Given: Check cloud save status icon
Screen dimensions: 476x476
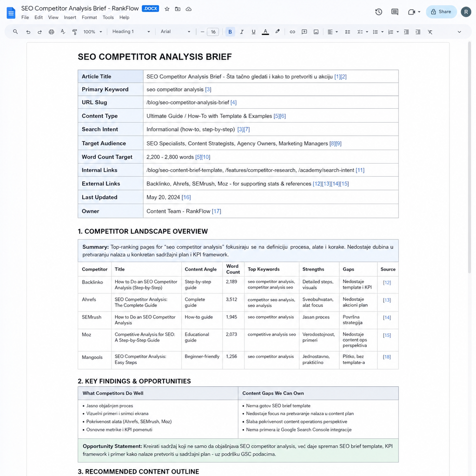Looking at the screenshot, I should click(189, 9).
